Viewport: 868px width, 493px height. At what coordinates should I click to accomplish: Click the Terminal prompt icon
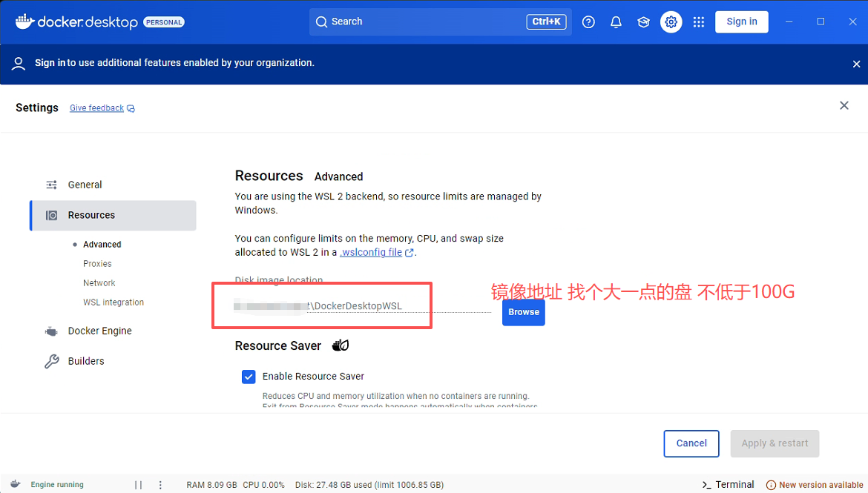(x=706, y=485)
